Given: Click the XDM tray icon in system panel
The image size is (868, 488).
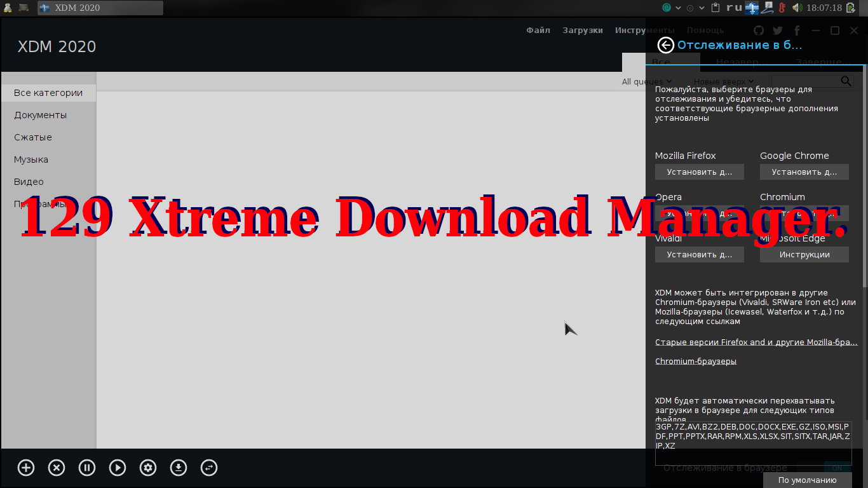Looking at the screenshot, I should click(x=752, y=8).
